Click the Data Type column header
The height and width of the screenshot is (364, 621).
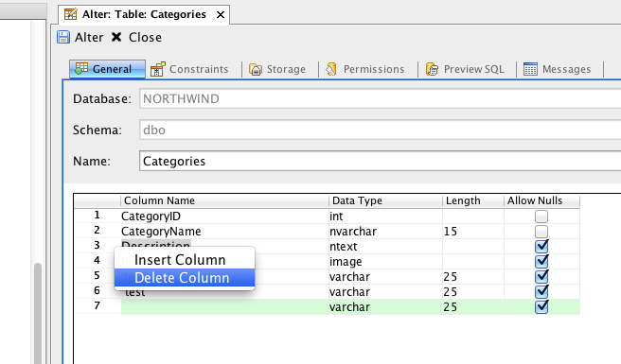click(385, 200)
